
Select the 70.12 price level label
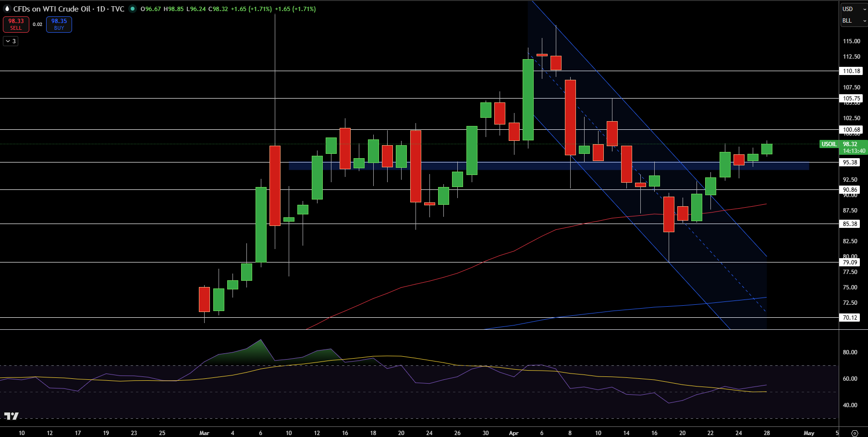850,317
